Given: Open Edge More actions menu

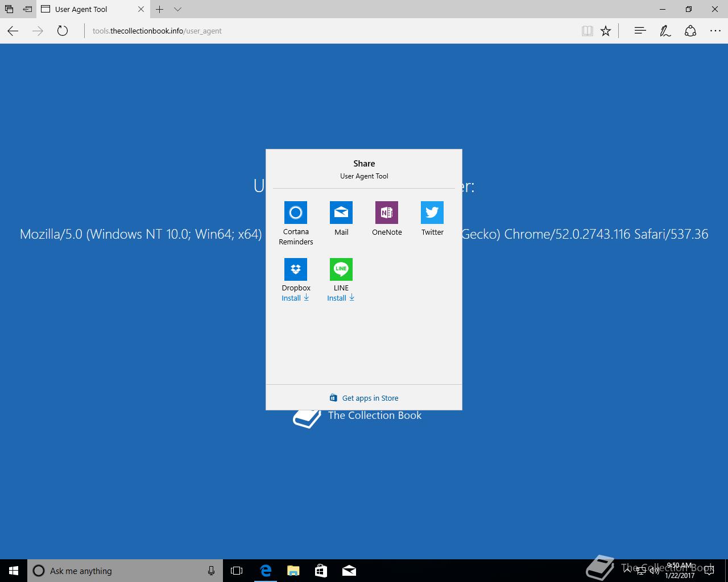Looking at the screenshot, I should tap(715, 31).
